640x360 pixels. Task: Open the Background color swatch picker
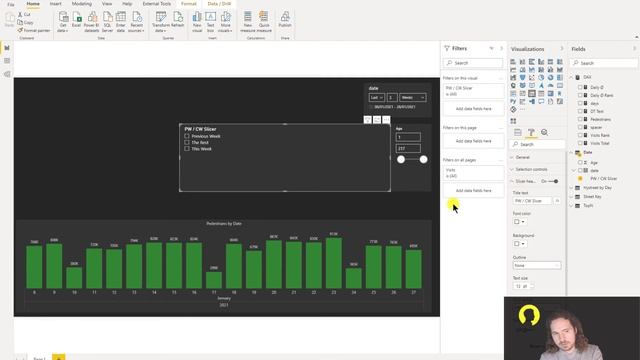(520, 244)
